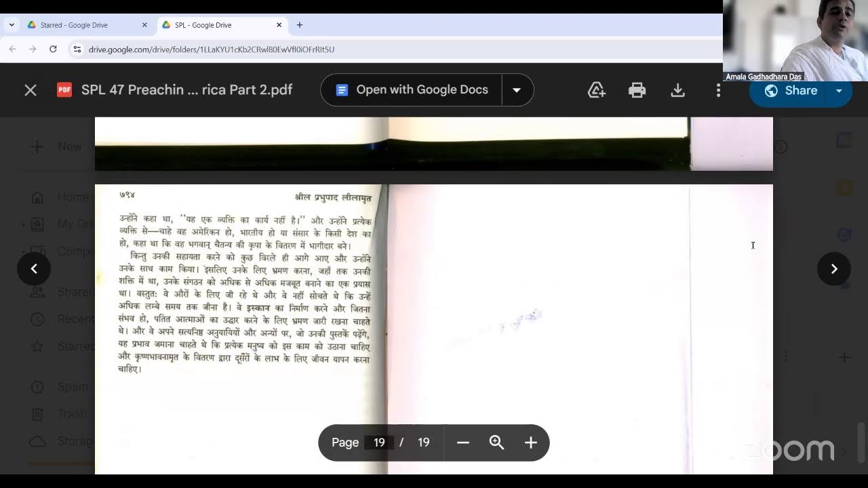Viewport: 868px width, 488px height.
Task: Close the PDF preview with the X
Action: 31,90
